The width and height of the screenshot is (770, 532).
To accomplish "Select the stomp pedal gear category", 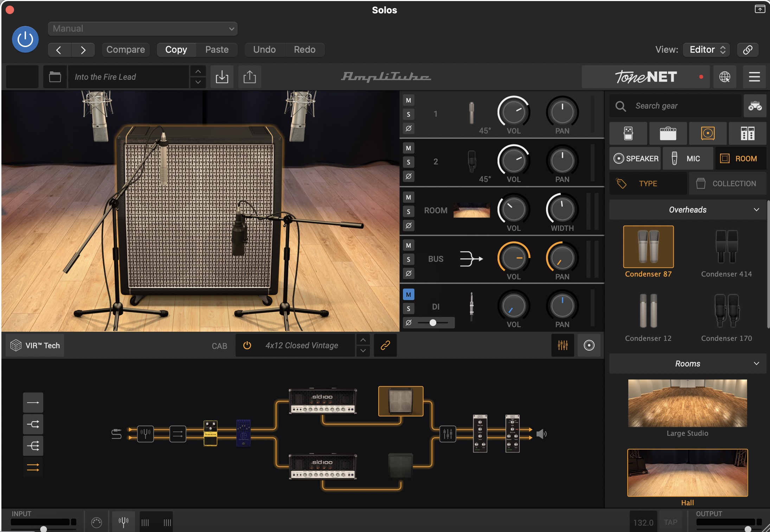I will pyautogui.click(x=628, y=134).
